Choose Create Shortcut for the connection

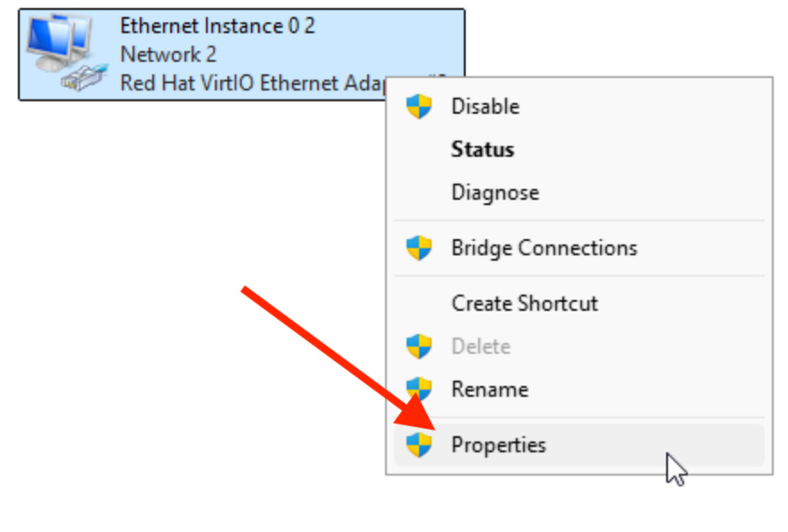pos(525,303)
